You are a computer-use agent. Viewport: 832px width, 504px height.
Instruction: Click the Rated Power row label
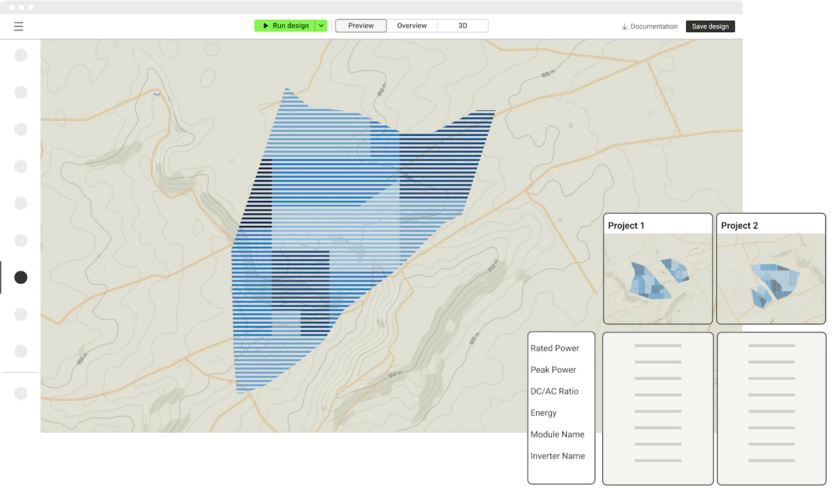(555, 349)
